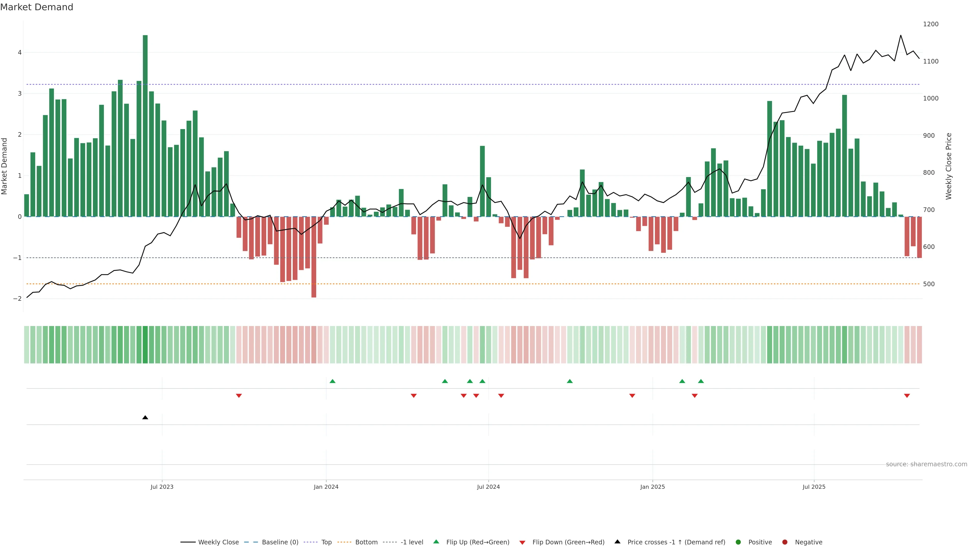Hide the Top dotted line via legend
Image resolution: width=980 pixels, height=551 pixels.
tap(326, 542)
